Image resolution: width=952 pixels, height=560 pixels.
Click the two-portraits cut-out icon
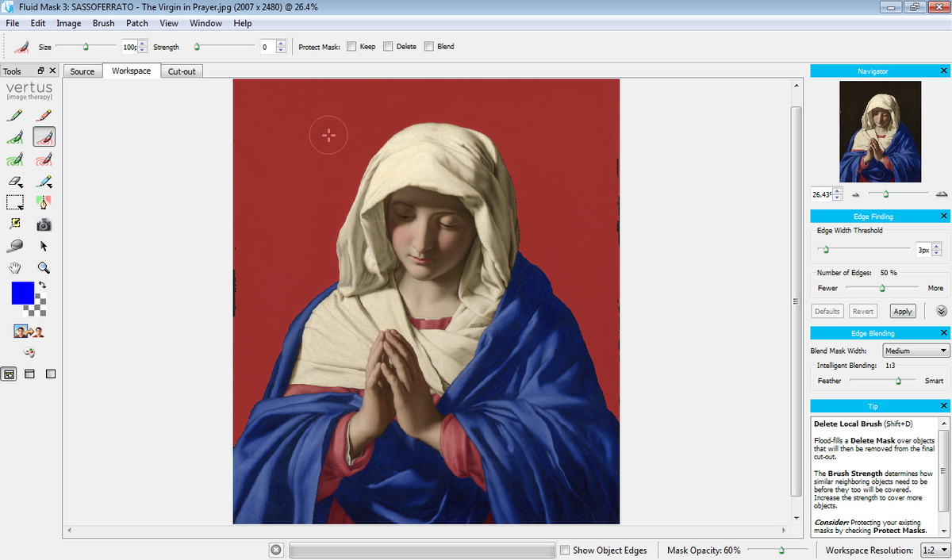pos(29,332)
